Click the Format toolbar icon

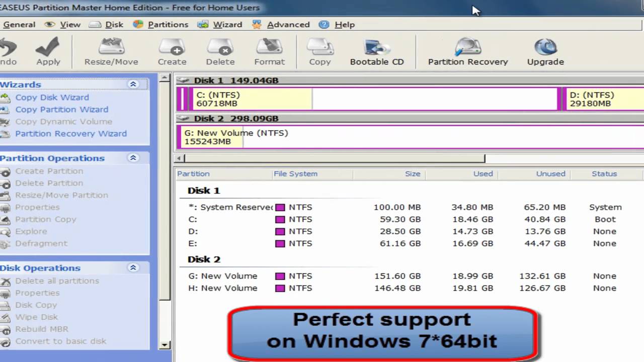point(269,52)
